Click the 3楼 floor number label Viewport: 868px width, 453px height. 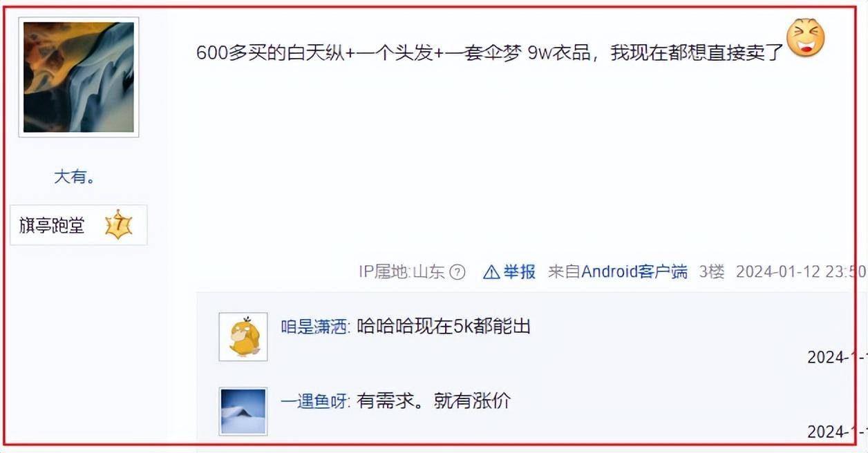712,272
